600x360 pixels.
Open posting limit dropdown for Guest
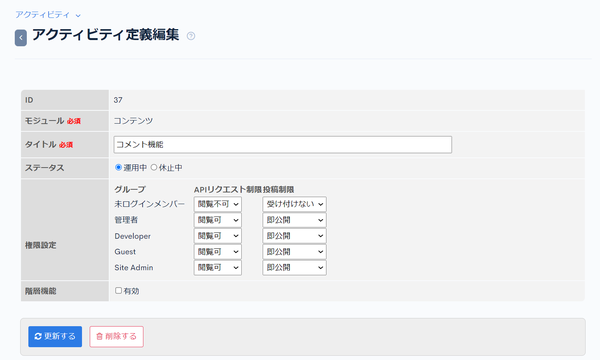pos(294,252)
